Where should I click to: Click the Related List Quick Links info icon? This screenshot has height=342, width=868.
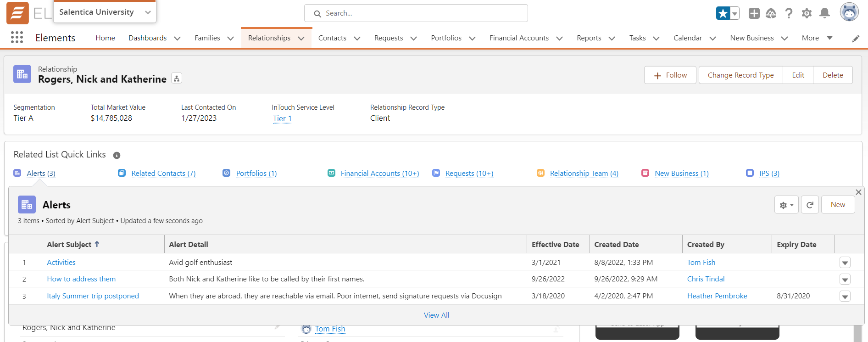(x=117, y=155)
